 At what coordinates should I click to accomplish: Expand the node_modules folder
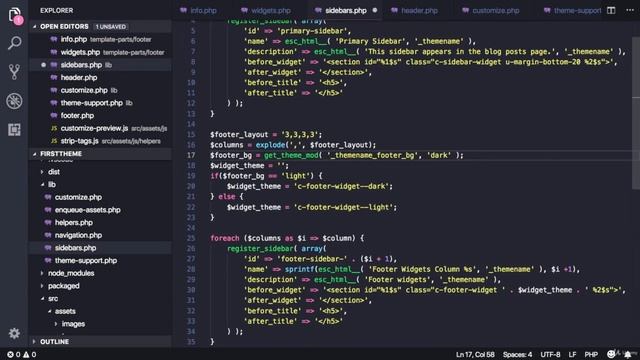(x=71, y=273)
